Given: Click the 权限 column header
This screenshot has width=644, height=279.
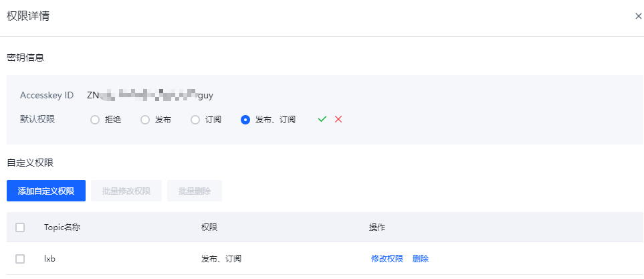Looking at the screenshot, I should coord(209,227).
